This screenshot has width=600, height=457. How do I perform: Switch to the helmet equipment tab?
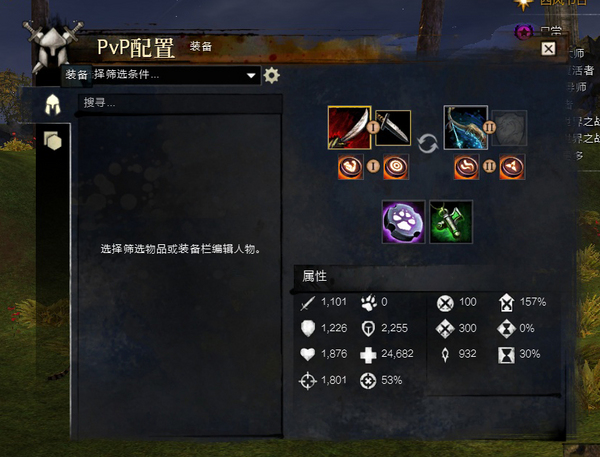[53, 105]
